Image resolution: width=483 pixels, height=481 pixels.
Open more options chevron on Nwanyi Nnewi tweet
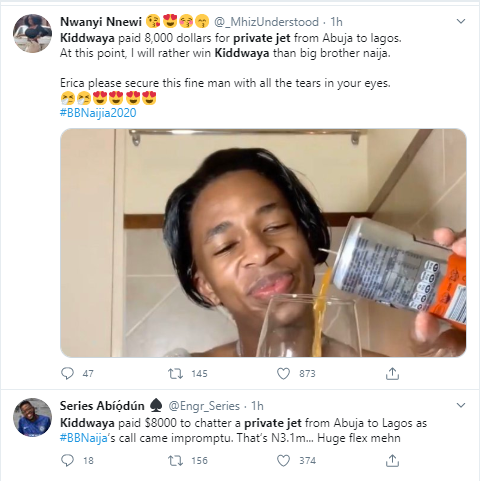461,22
